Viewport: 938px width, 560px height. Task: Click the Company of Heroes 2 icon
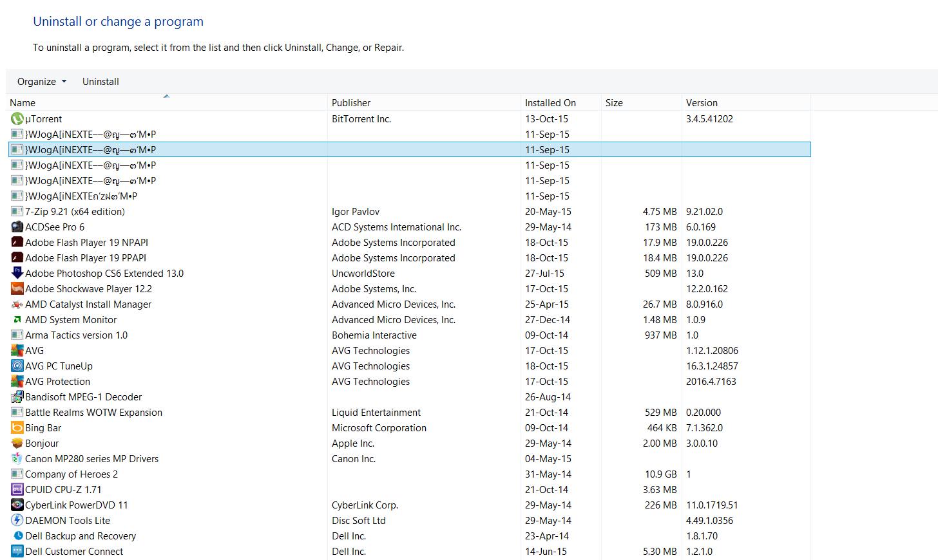[x=17, y=474]
